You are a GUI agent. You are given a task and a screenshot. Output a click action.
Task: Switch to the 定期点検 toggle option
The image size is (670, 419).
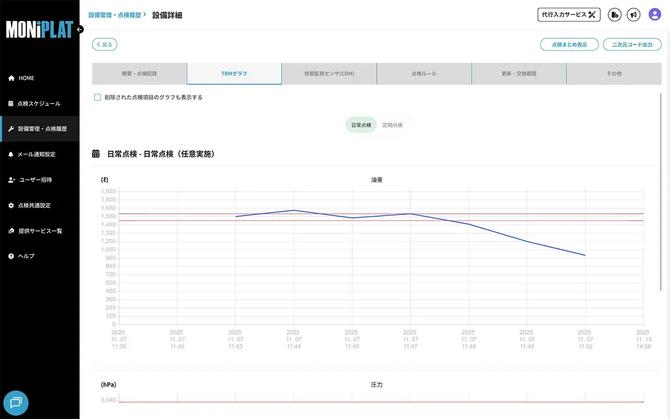[x=393, y=125]
